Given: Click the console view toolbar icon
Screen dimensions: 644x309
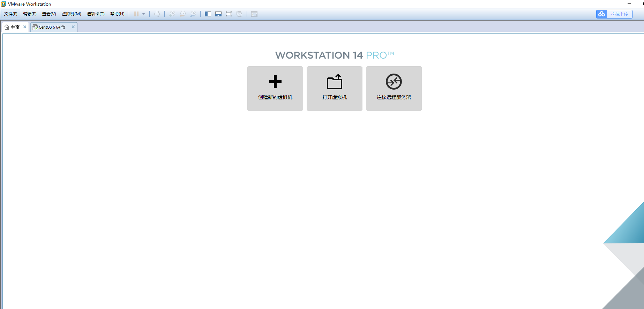Looking at the screenshot, I should coord(254,14).
